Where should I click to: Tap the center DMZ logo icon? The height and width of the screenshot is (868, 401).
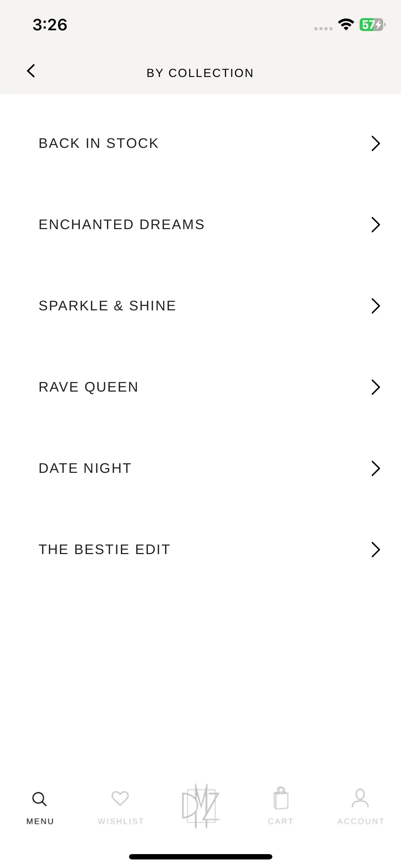coord(200,806)
